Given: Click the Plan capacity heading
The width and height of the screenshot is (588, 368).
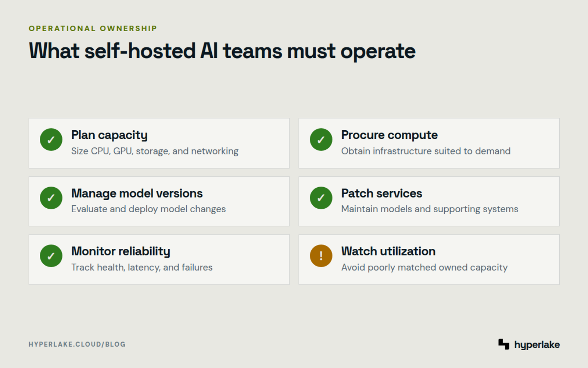Looking at the screenshot, I should (x=109, y=135).
